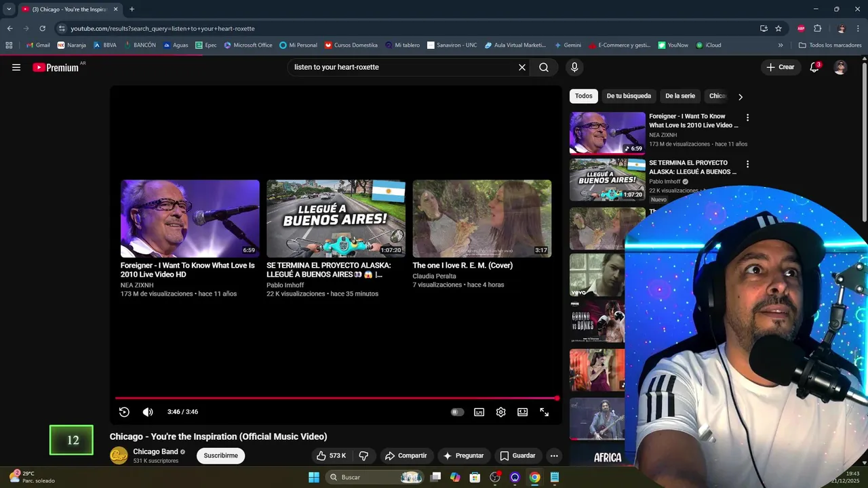Viewport: 868px width, 488px height.
Task: Select the De tu búsqueda chip
Action: pos(629,96)
